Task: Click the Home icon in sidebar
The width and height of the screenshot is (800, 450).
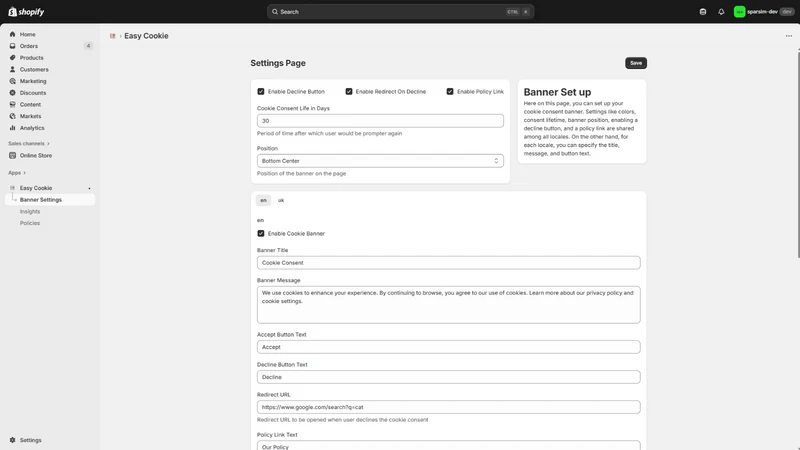Action: (12, 34)
